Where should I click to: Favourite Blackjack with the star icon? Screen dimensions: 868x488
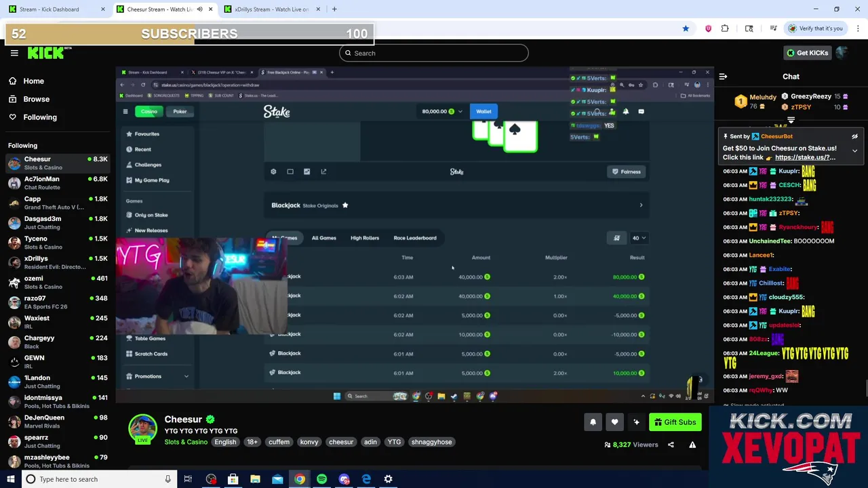(x=345, y=205)
